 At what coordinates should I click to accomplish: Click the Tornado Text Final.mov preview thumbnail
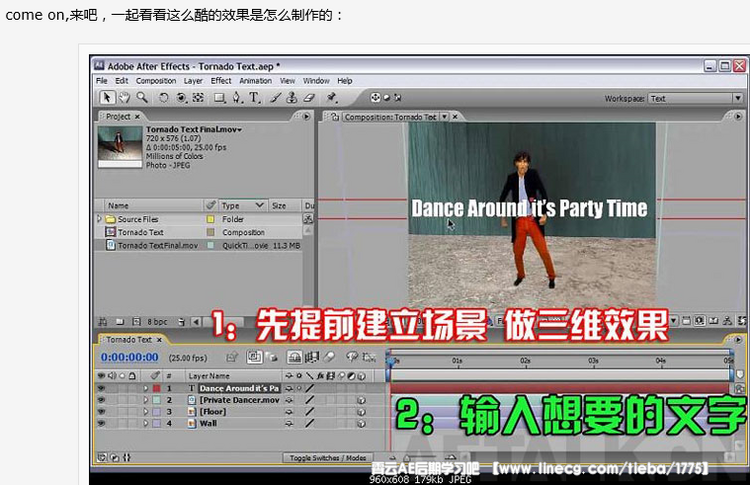click(120, 146)
